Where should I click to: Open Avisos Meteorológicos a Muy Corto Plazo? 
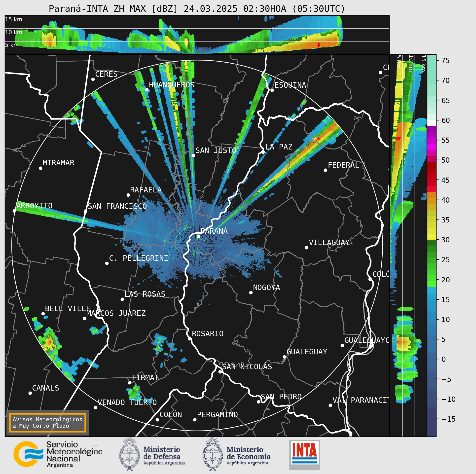coord(47,423)
